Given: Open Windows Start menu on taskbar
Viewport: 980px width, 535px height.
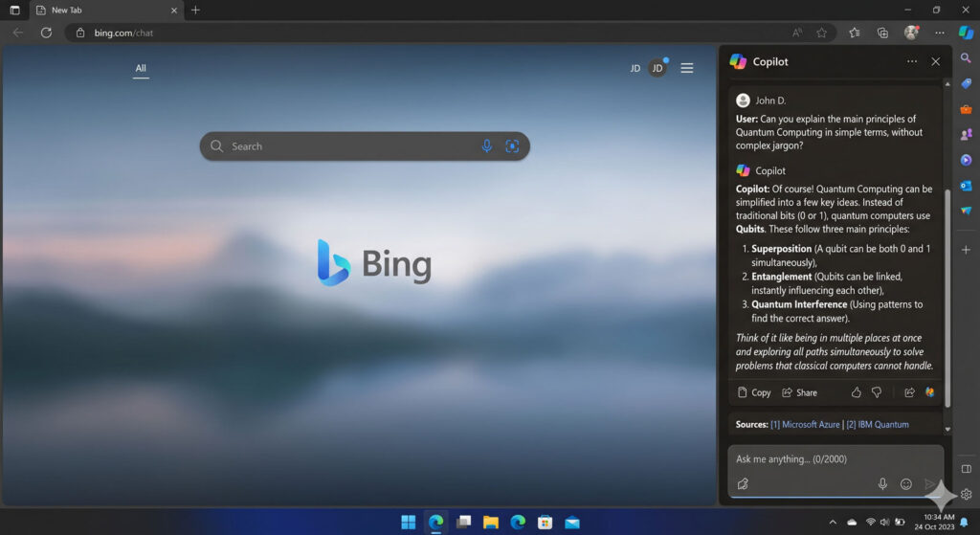Looking at the screenshot, I should click(x=408, y=522).
